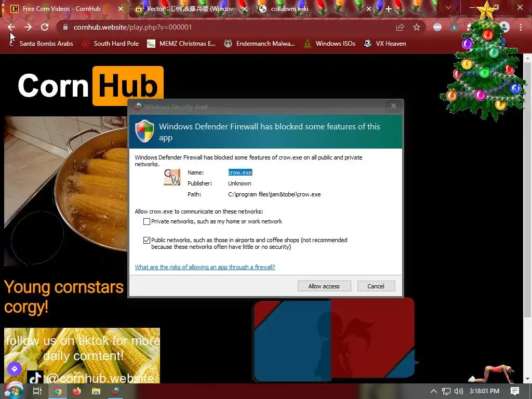
Task: Open the volume speaker tray icon
Action: 458,391
